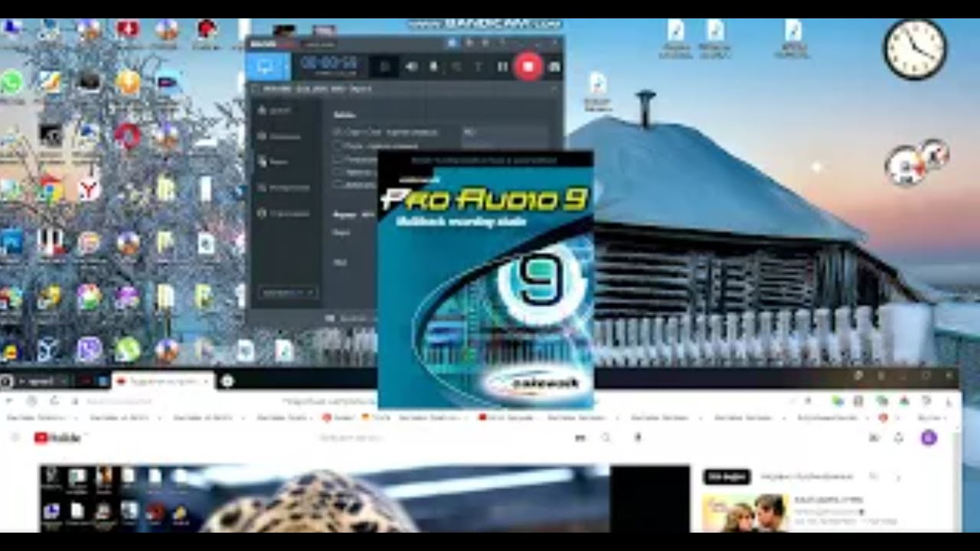
Task: Click the analog clock desktop gadget
Action: pyautogui.click(x=916, y=49)
